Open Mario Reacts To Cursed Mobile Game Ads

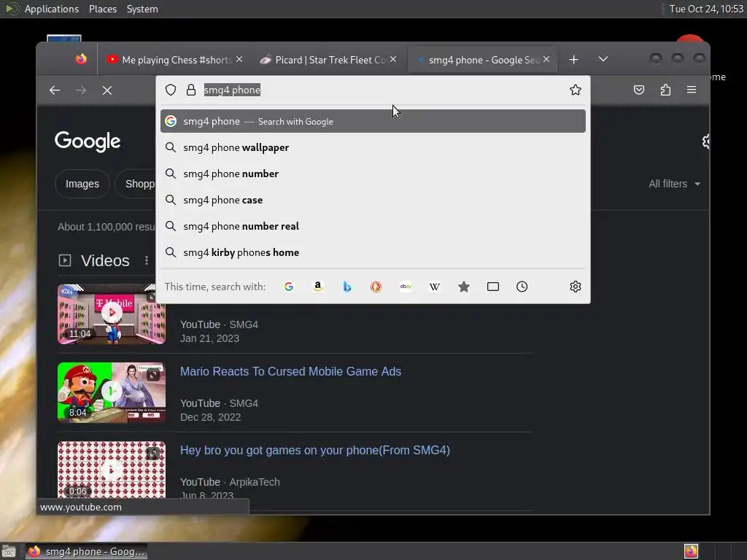pyautogui.click(x=290, y=371)
